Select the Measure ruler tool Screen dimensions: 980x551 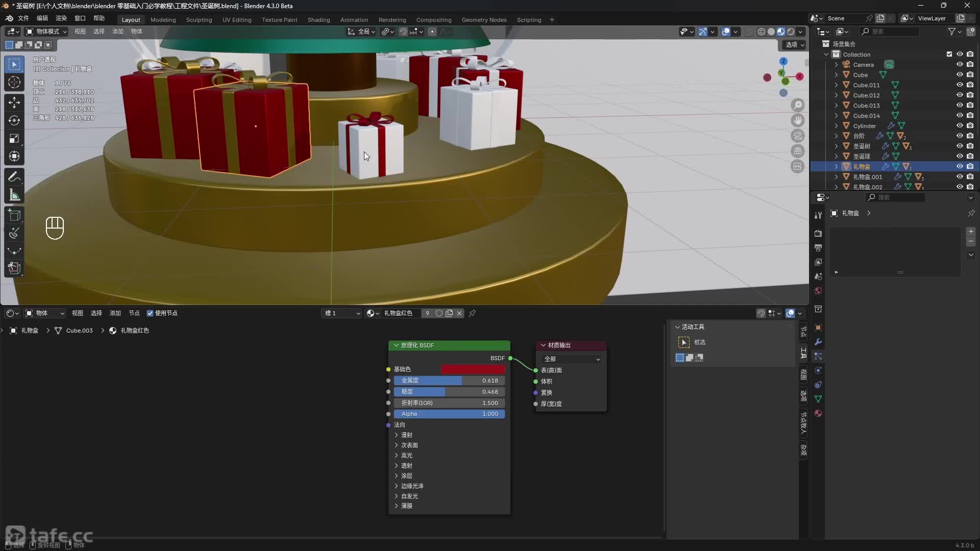14,195
